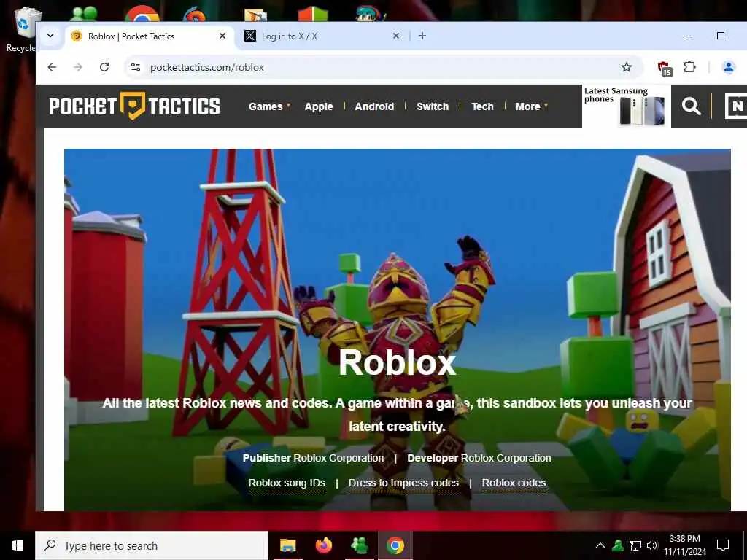Minimize the Chrome window
The height and width of the screenshot is (560, 747).
click(x=687, y=36)
